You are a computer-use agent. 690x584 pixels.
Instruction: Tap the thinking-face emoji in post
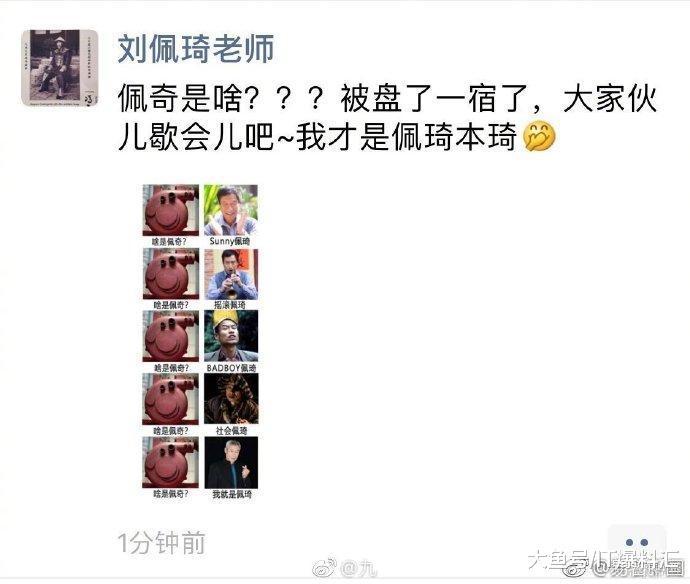[x=539, y=137]
